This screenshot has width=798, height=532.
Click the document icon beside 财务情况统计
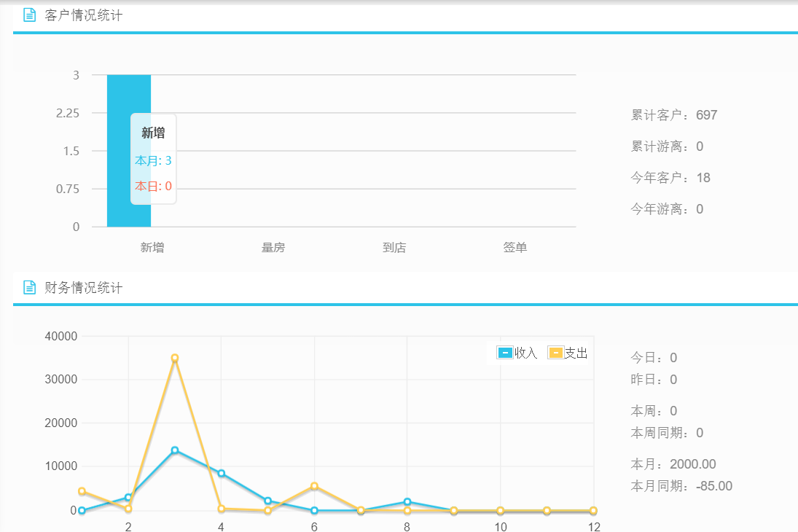[x=29, y=287]
